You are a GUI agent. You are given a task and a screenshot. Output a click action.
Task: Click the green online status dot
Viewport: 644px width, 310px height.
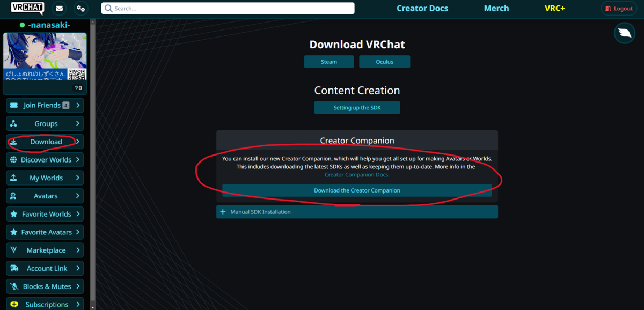pos(22,25)
